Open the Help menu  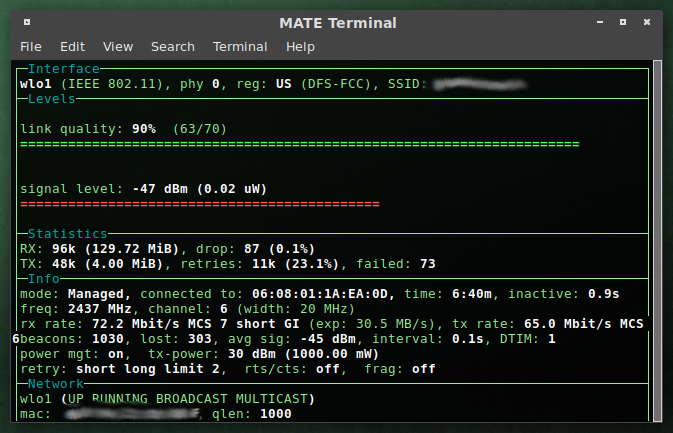pos(300,46)
